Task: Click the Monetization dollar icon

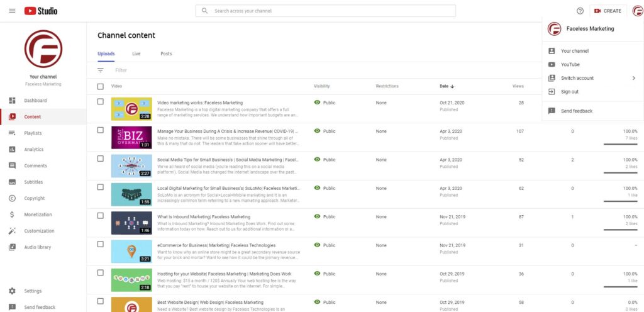Action: pyautogui.click(x=13, y=214)
